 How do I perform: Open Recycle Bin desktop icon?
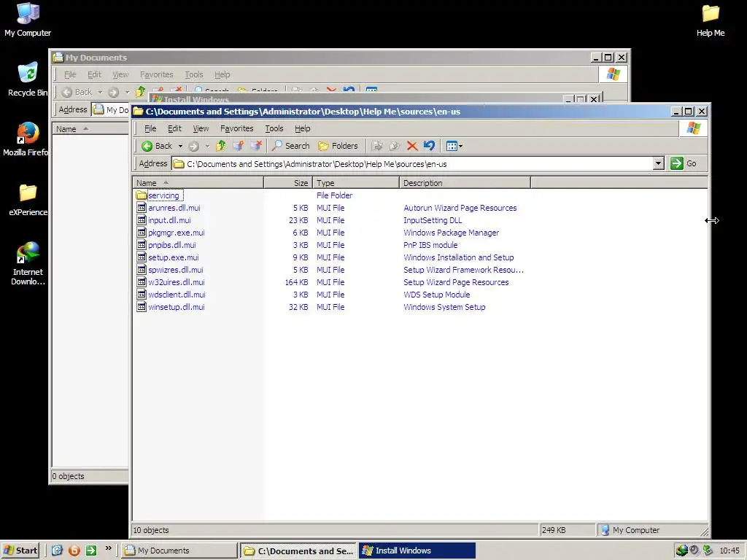28,79
